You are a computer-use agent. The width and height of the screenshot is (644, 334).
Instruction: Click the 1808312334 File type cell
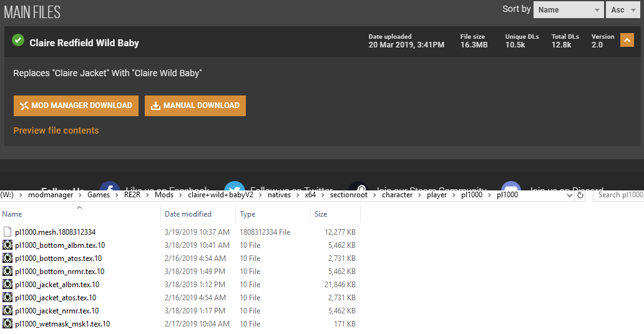click(x=265, y=232)
